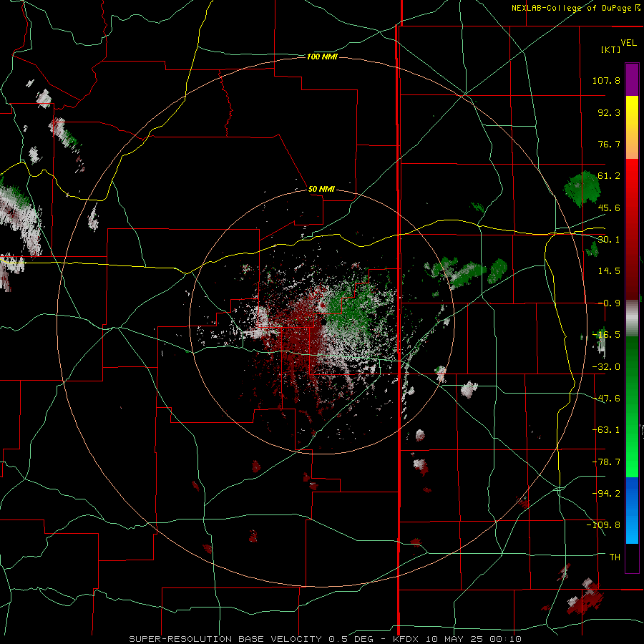Select the 92.3 scale value
Viewport: 644px width, 644px height.
pyautogui.click(x=609, y=112)
